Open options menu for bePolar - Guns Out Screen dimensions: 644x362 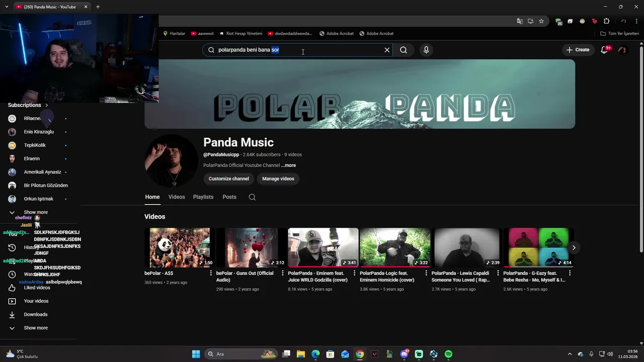283,273
